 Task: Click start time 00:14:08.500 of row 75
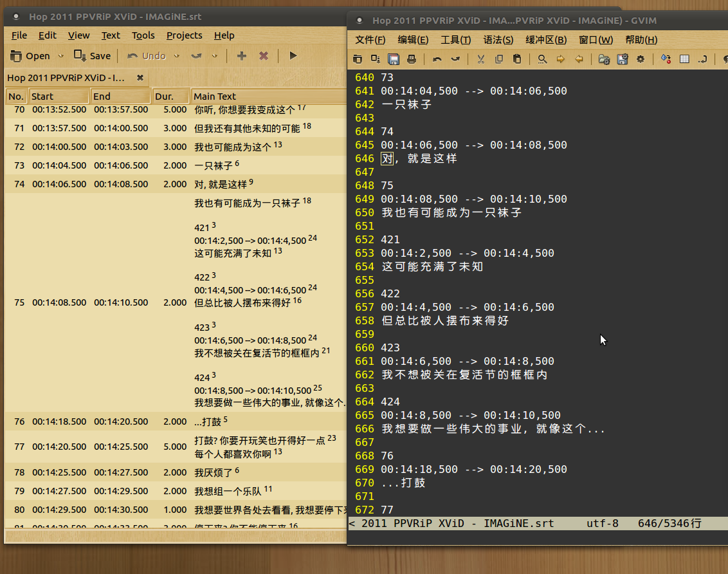tap(59, 302)
